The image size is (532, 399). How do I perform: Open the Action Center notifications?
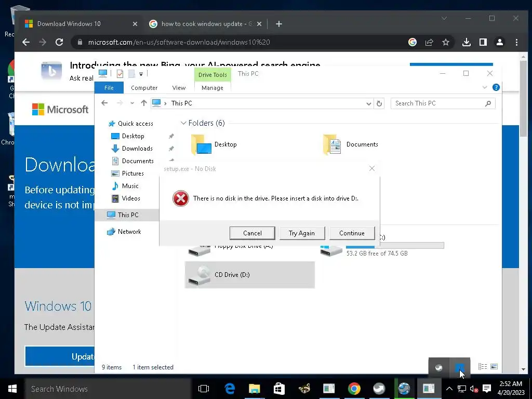[x=487, y=389]
